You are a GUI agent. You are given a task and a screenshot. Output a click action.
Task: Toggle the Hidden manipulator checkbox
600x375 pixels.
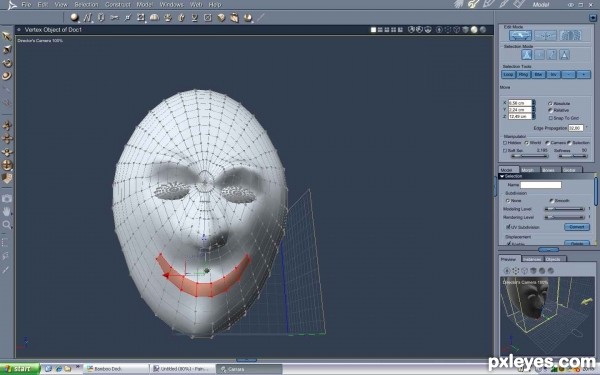[x=505, y=143]
